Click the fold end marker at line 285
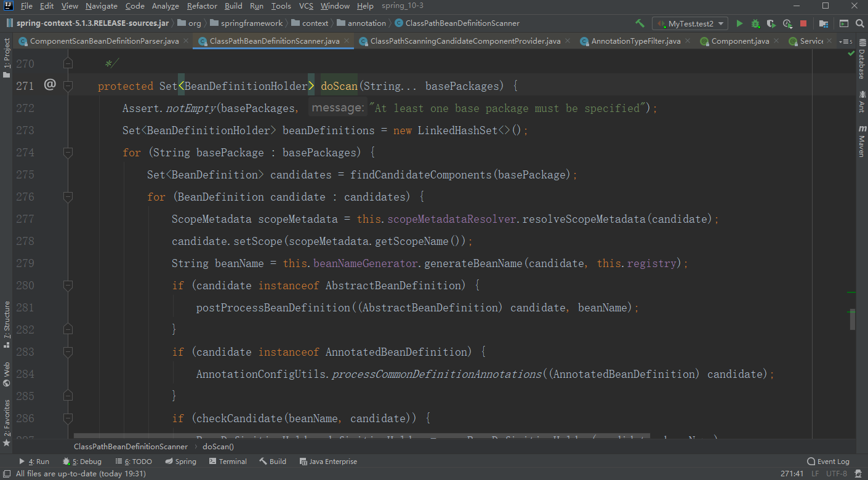The image size is (868, 480). coord(68,396)
